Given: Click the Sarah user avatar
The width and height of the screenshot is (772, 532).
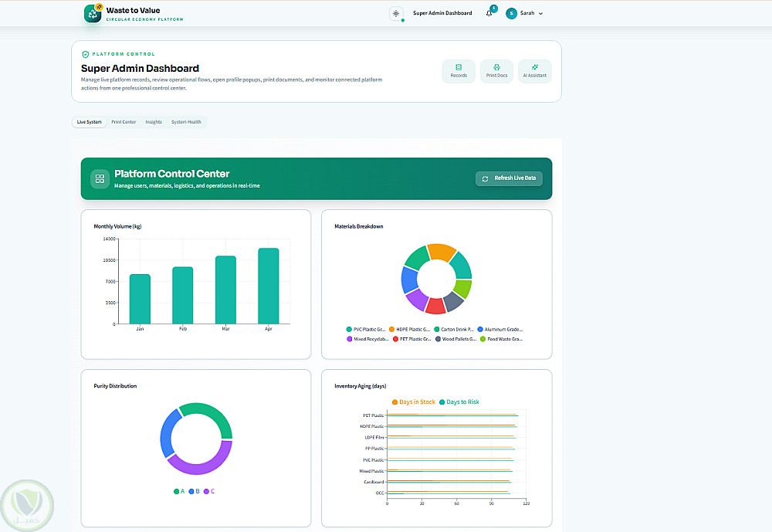Looking at the screenshot, I should click(511, 13).
